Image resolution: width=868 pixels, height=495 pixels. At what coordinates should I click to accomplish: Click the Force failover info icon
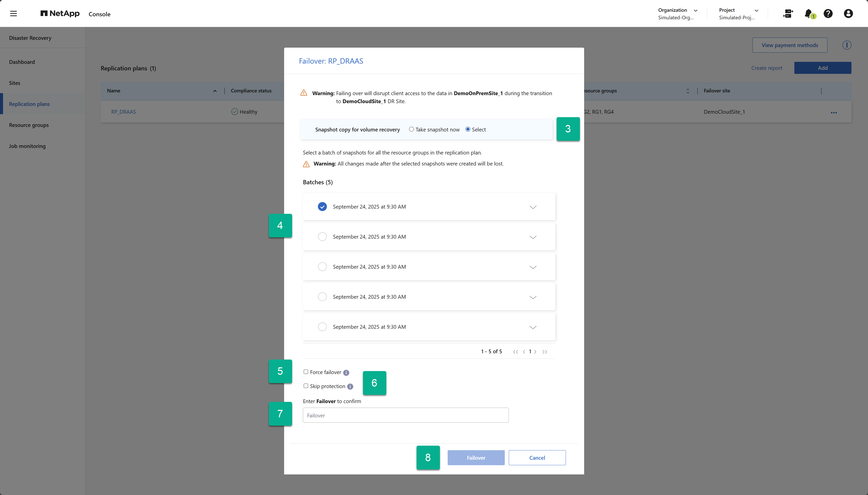click(346, 373)
